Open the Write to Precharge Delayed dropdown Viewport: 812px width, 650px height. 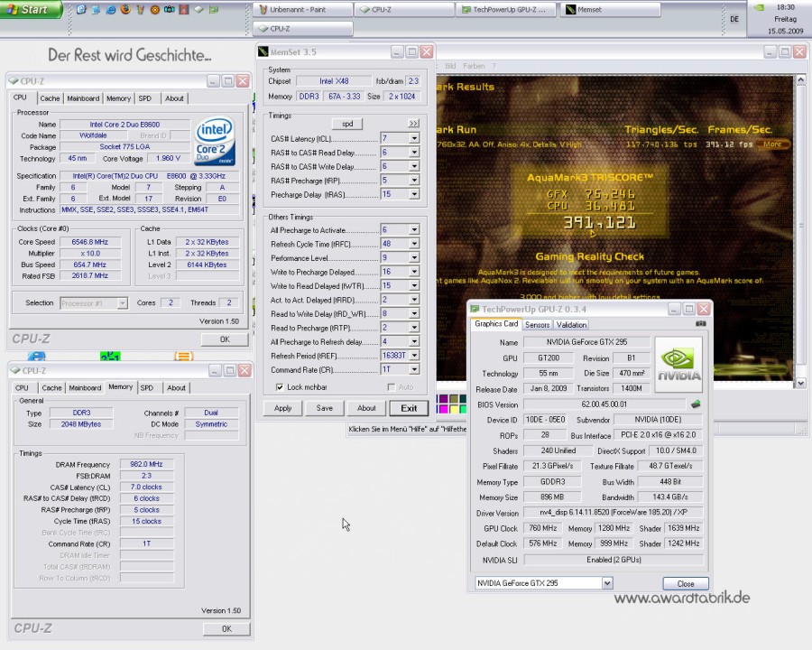click(x=414, y=272)
